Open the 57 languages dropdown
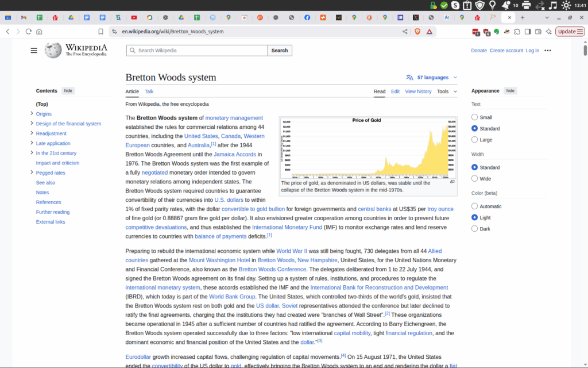 coord(432,78)
